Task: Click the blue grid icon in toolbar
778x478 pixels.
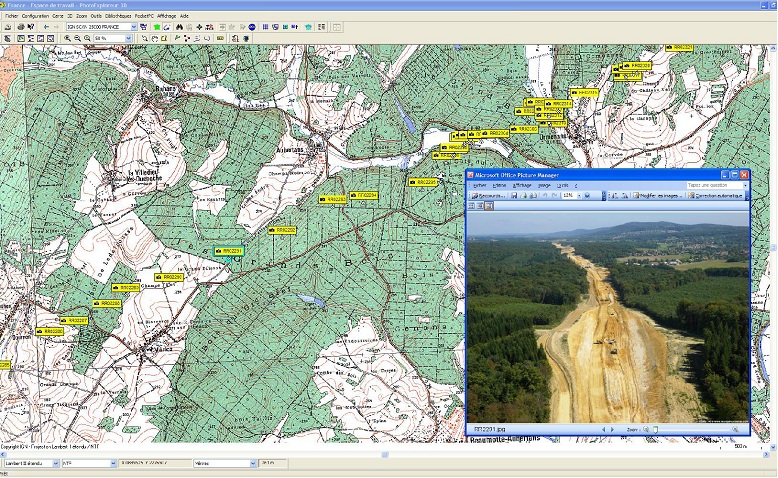Action: [265, 27]
